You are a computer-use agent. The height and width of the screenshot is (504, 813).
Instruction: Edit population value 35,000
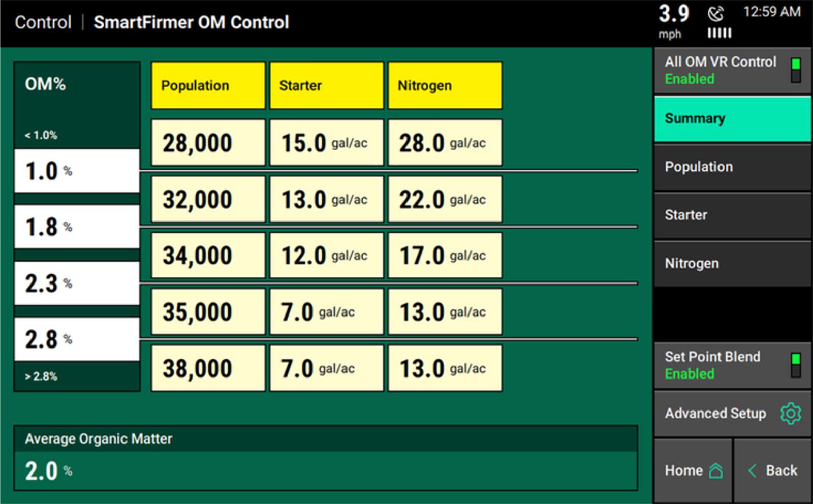(208, 311)
